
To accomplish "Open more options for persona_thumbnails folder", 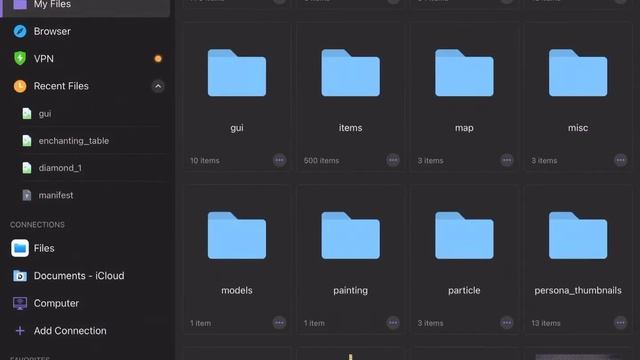I will point(620,323).
